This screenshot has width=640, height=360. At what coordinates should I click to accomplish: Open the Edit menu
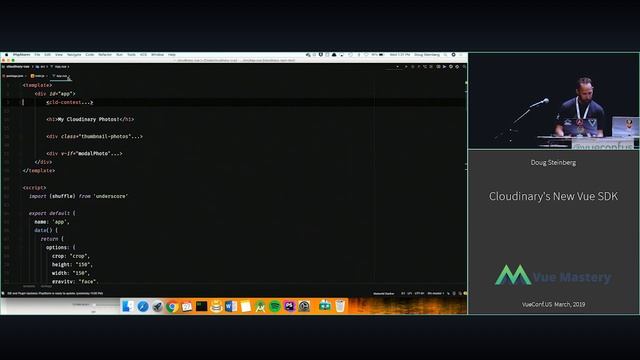click(47, 55)
